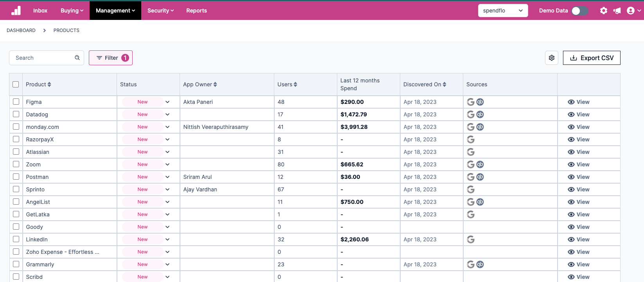The height and width of the screenshot is (282, 644).
Task: Sort table by App Owner column
Action: (x=215, y=84)
